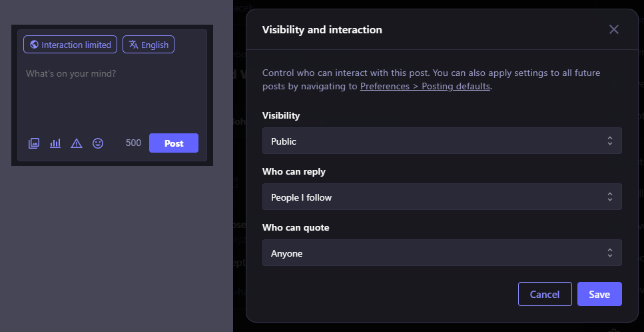
Task: Open the Who can quote dropdown
Action: 442,253
